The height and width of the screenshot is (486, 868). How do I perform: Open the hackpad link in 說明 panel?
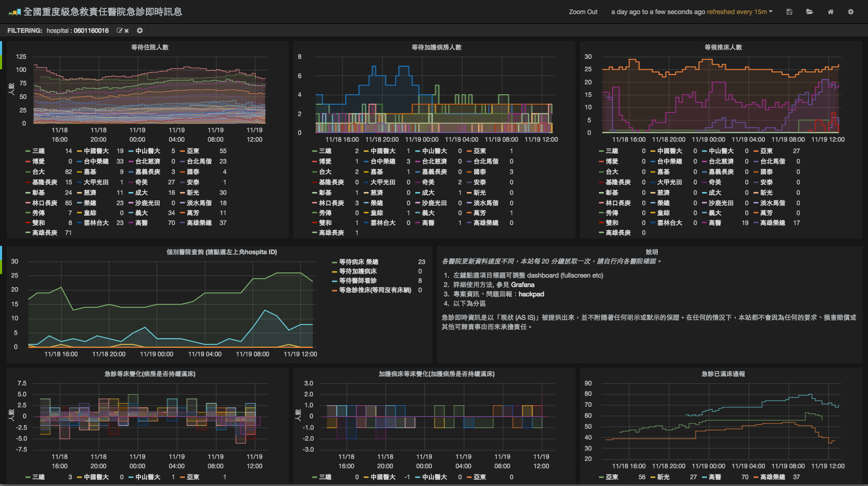pos(531,294)
